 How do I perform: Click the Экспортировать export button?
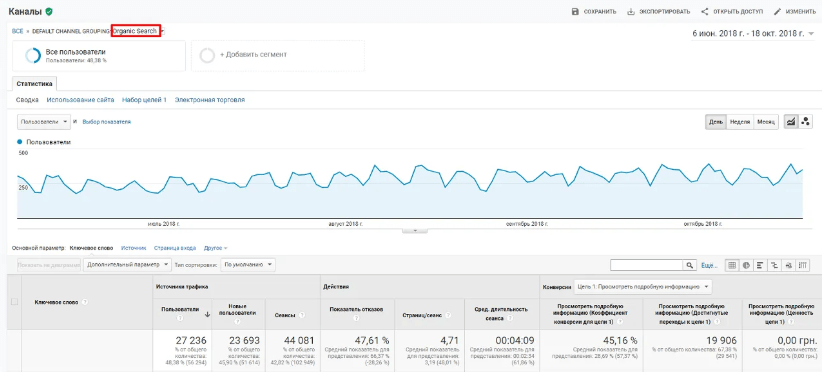pos(658,12)
